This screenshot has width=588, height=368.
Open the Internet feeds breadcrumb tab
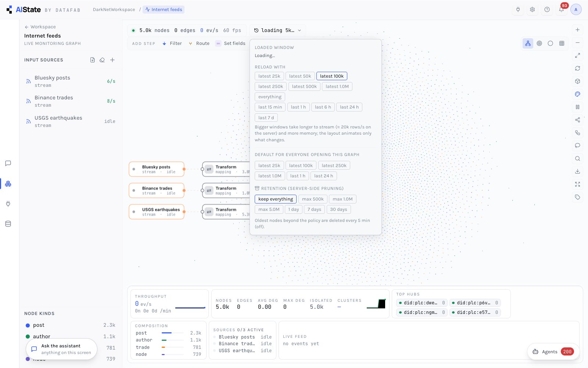164,10
